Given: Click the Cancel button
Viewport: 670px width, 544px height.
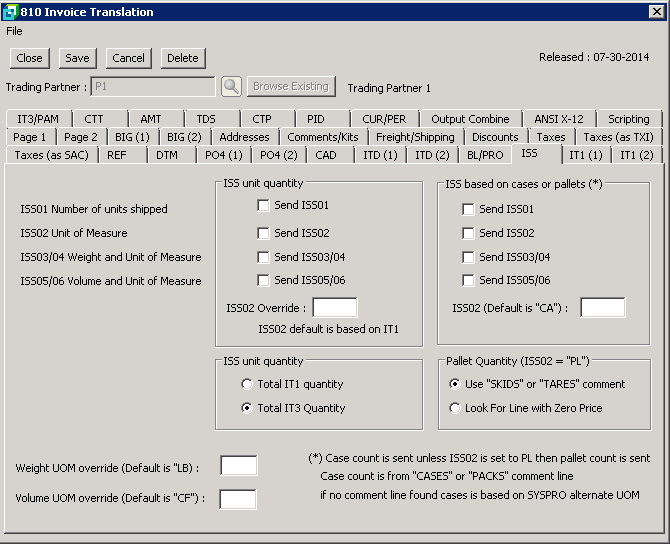Looking at the screenshot, I should (128, 59).
